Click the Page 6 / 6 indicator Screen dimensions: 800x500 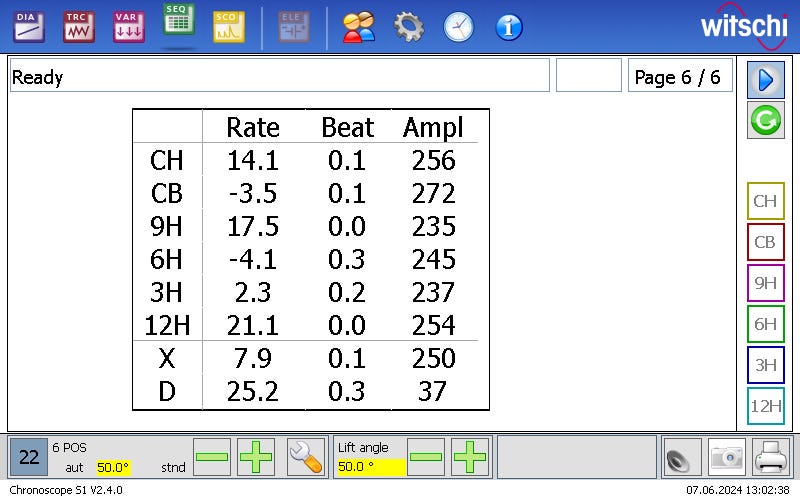pyautogui.click(x=680, y=75)
